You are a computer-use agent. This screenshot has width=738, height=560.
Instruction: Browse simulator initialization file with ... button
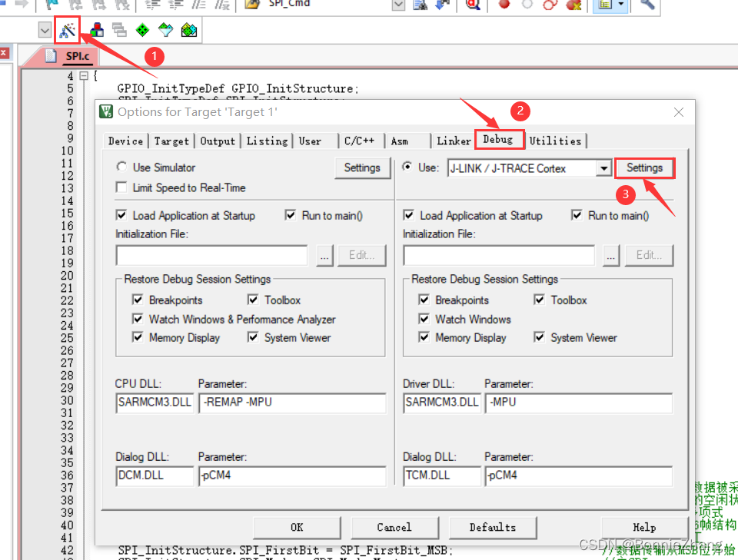click(324, 255)
